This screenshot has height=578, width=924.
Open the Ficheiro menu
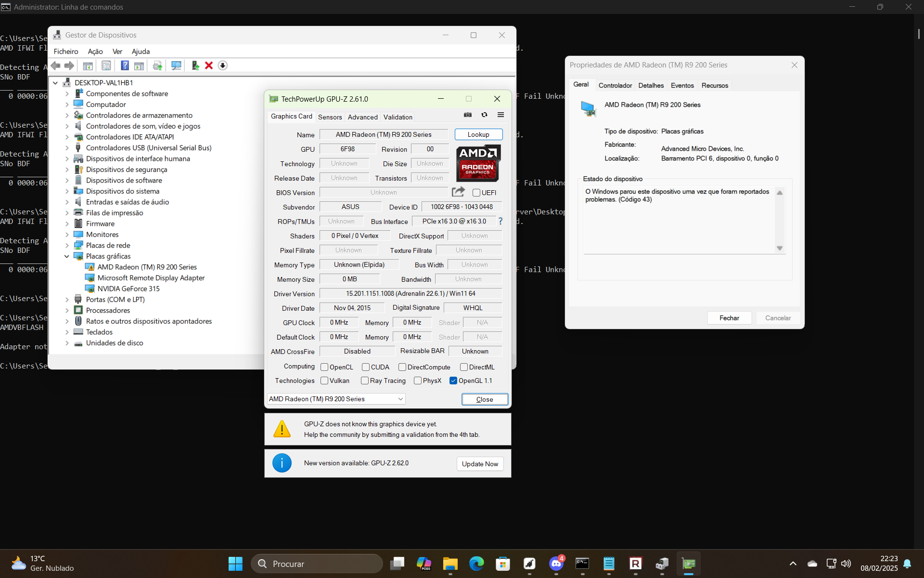[66, 52]
